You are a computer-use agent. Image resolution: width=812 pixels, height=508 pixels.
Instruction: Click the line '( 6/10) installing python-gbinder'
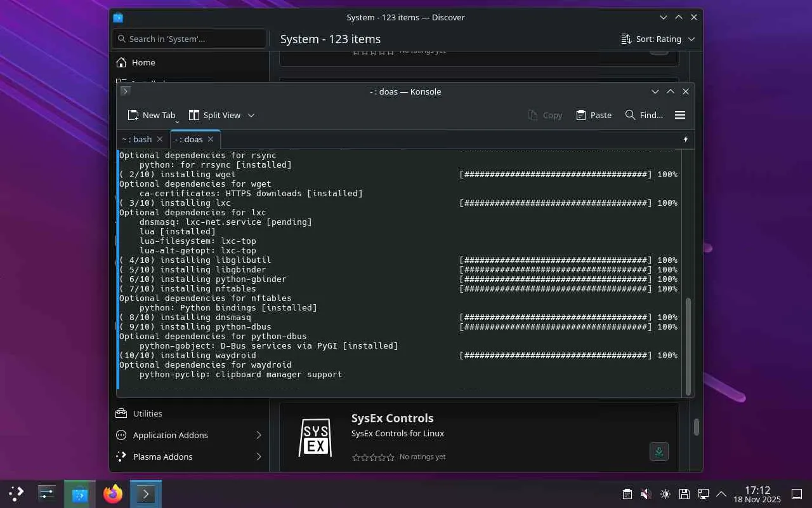click(x=203, y=279)
